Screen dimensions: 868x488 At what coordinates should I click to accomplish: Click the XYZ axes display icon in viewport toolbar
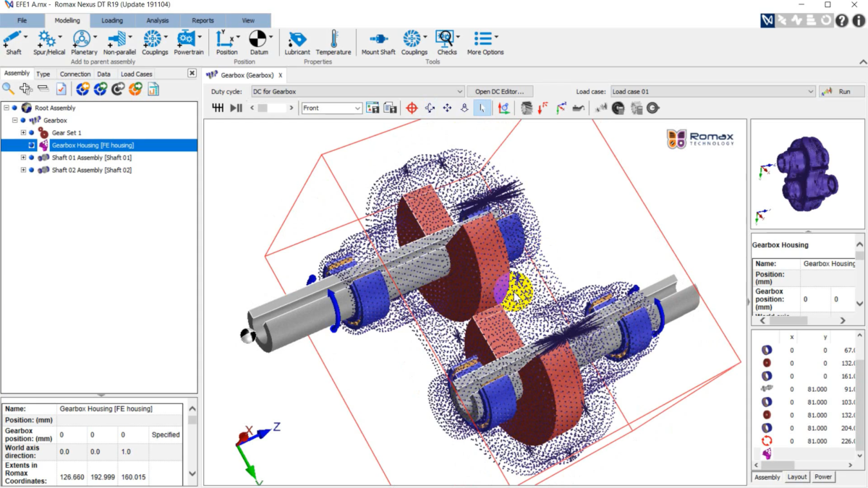pyautogui.click(x=503, y=108)
